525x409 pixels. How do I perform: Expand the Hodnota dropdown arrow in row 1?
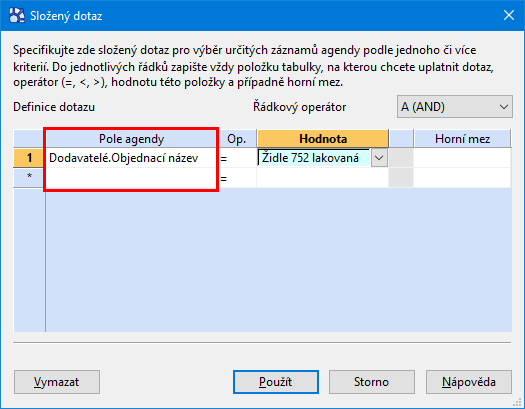[x=379, y=158]
